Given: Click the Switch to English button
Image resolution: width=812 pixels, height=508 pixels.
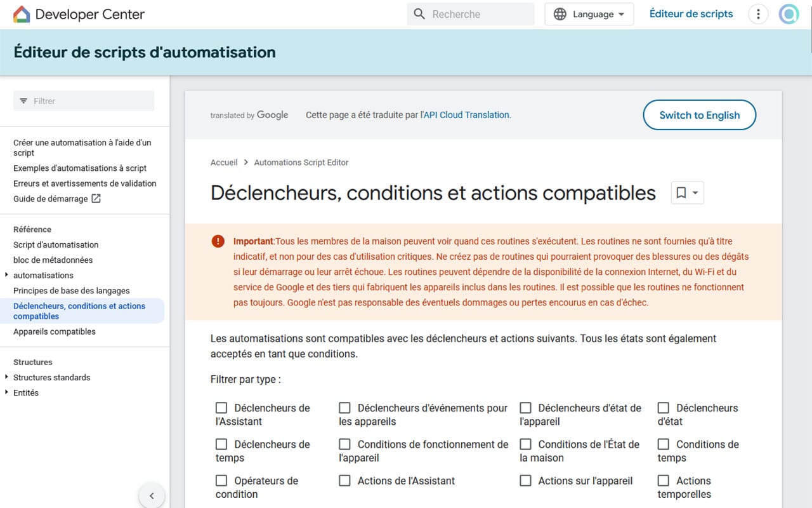Looking at the screenshot, I should 700,115.
